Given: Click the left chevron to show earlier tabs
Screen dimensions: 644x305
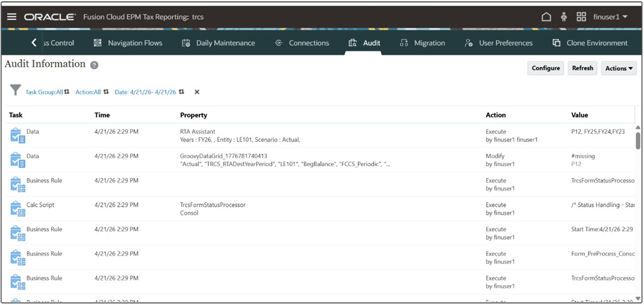Looking at the screenshot, I should click(34, 42).
